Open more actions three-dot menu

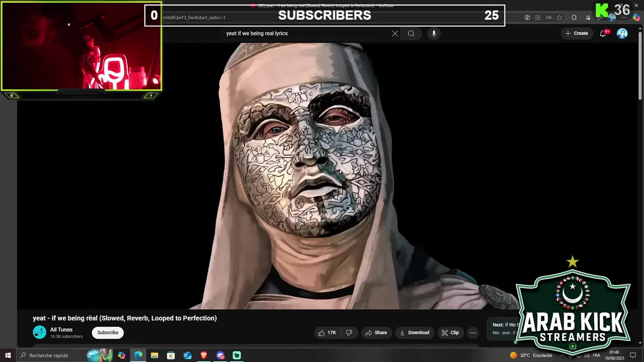coord(472,333)
